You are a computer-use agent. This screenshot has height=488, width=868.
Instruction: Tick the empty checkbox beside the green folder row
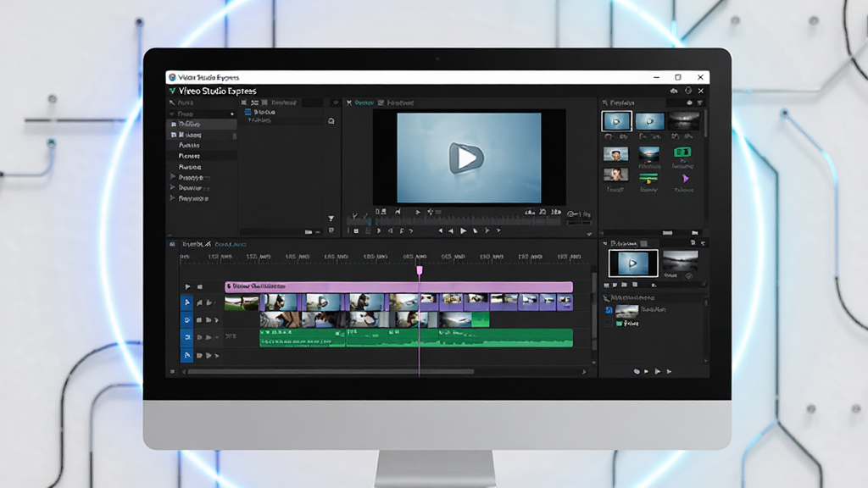[x=609, y=323]
